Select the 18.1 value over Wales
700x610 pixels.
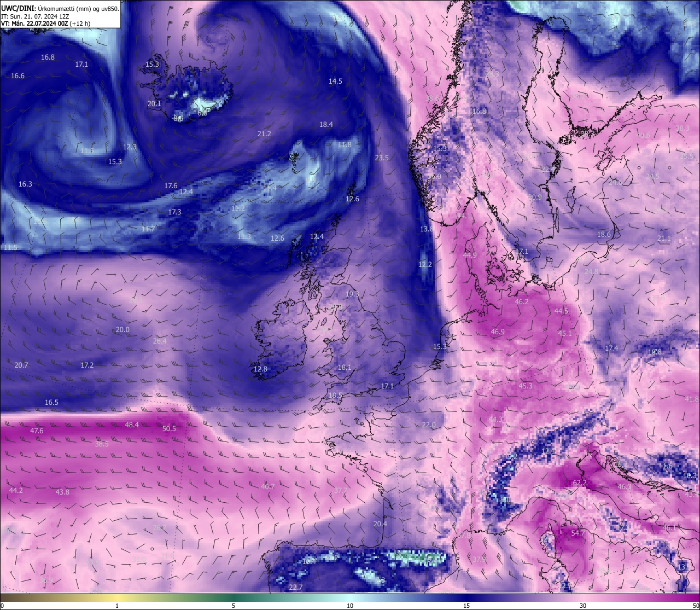tap(345, 368)
